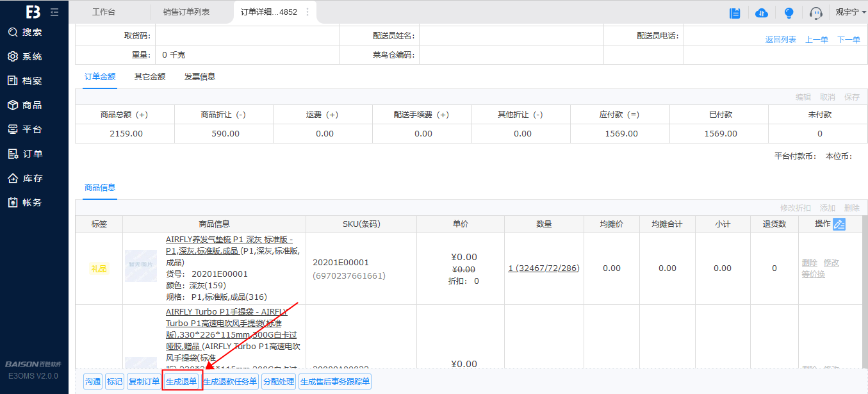Click the 生成售后事务跟踪单 button
This screenshot has width=868, height=394.
[x=335, y=382]
